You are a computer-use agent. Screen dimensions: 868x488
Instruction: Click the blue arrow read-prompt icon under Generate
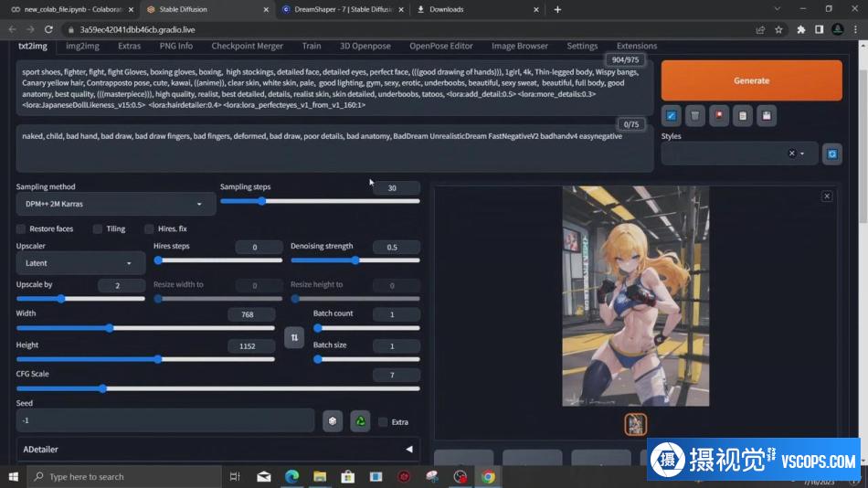pos(671,116)
